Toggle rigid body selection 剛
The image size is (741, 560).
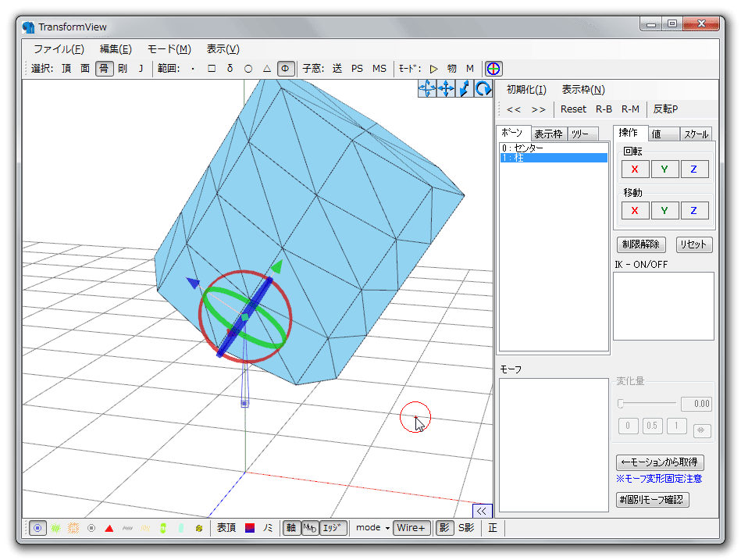[123, 69]
